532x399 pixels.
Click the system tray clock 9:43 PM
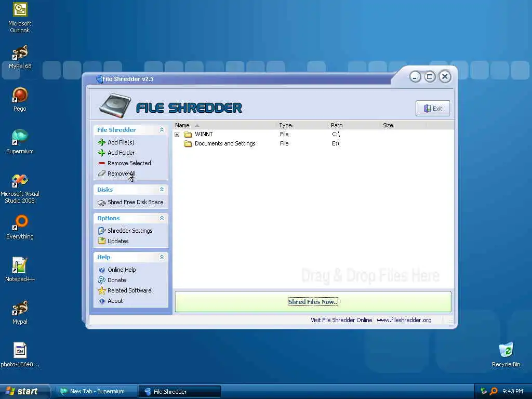coord(513,391)
